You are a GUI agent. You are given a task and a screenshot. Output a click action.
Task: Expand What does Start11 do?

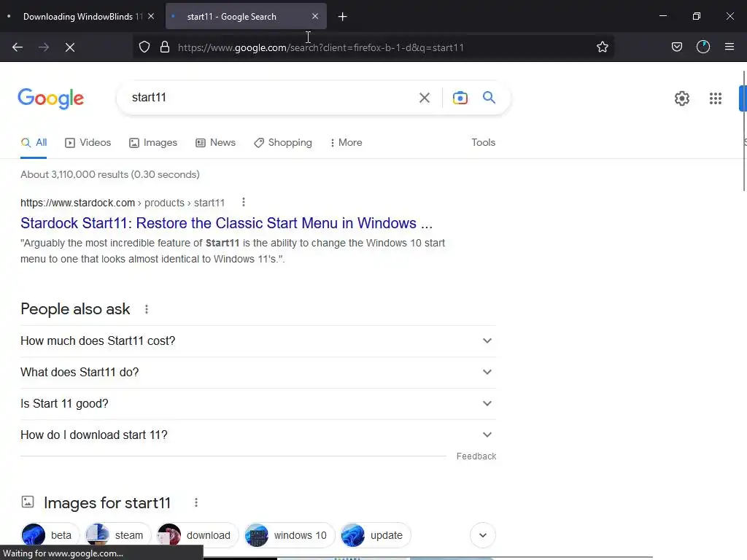pos(258,373)
